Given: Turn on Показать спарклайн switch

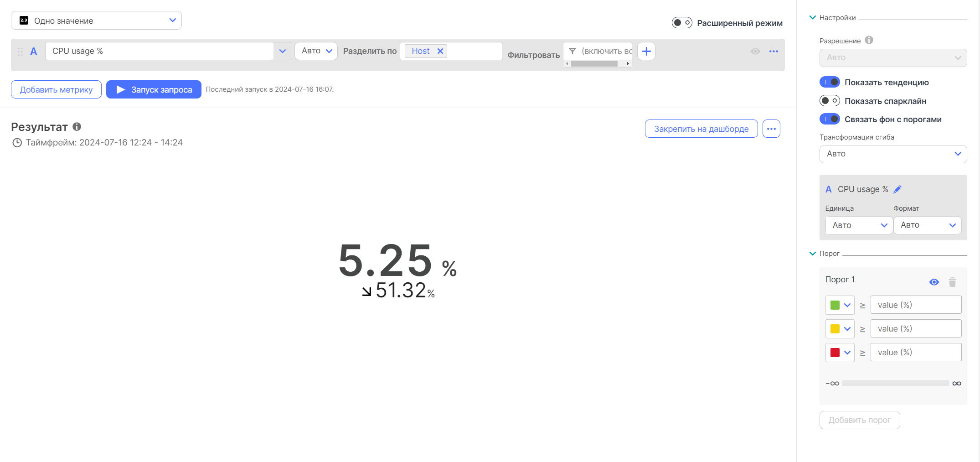Looking at the screenshot, I should (830, 101).
